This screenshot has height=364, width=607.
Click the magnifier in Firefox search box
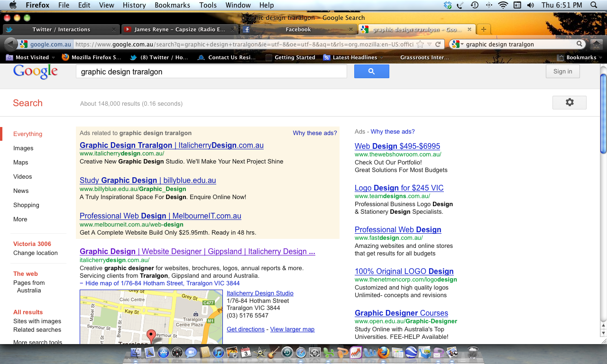click(x=579, y=44)
